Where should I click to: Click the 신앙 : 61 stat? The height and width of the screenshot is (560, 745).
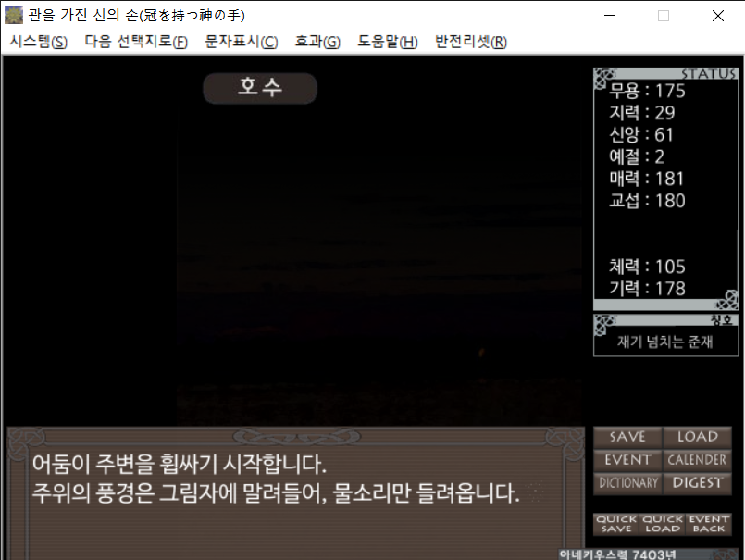pos(641,134)
